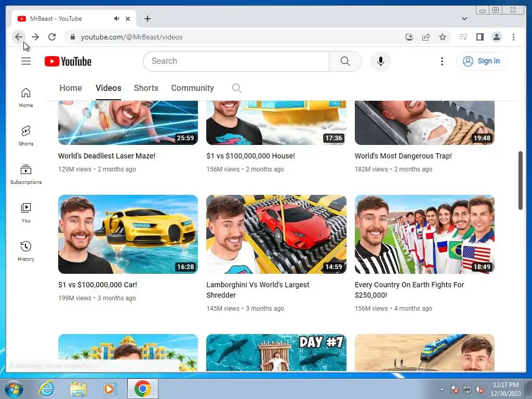Screen dimensions: 532x399
Task: Click the page vertical scrollbar thumb
Action: coord(521,180)
